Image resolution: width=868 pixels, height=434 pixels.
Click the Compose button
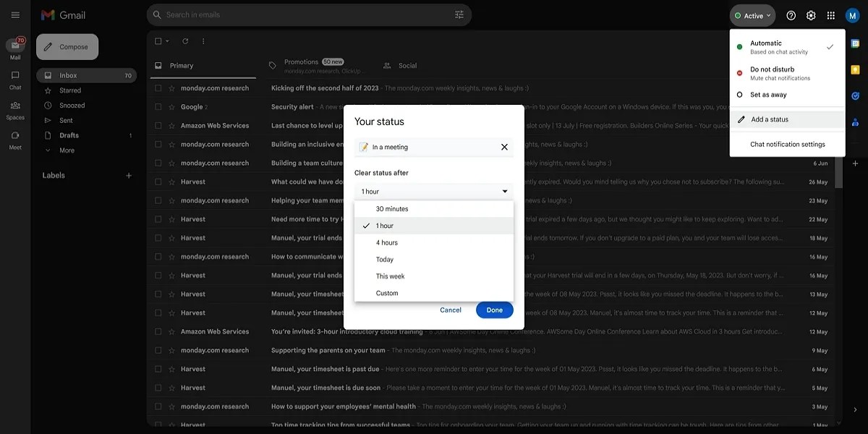(x=67, y=46)
